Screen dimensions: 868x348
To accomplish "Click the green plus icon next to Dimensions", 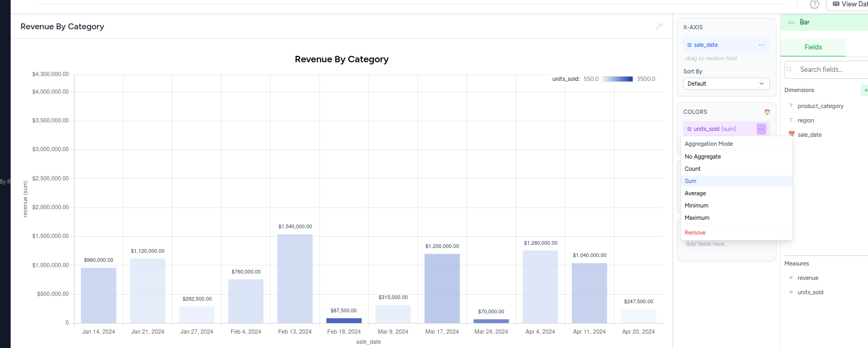I will click(865, 90).
